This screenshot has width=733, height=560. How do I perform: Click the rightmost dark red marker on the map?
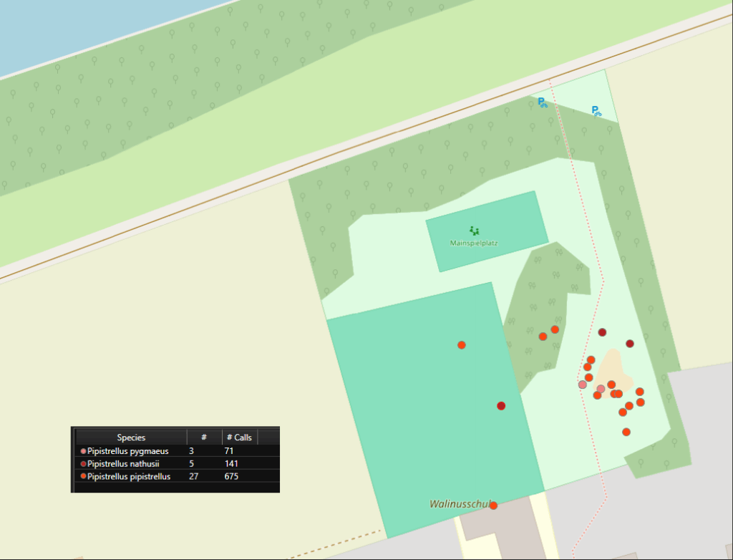point(630,344)
